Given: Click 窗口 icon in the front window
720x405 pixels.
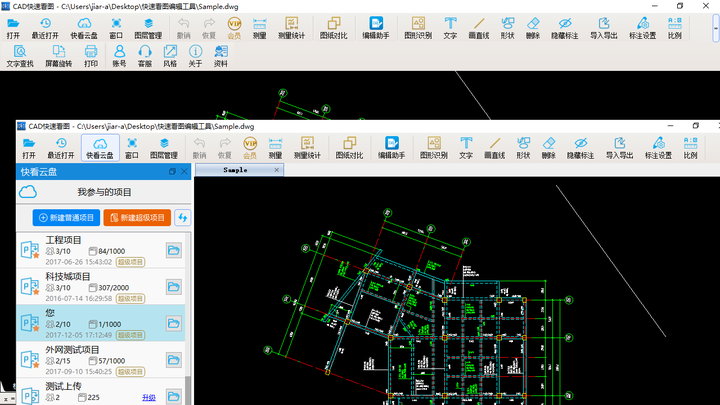Looking at the screenshot, I should [132, 148].
